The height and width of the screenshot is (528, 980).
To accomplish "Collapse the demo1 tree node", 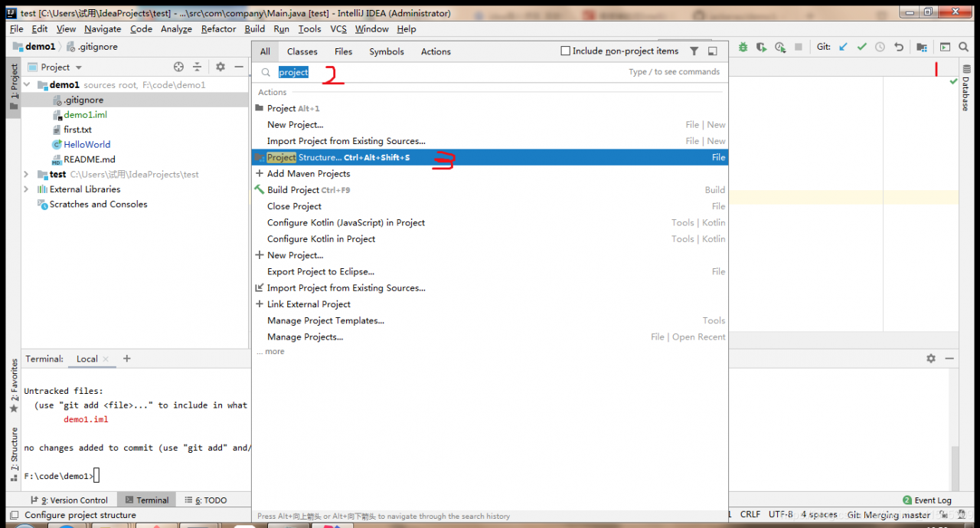I will click(x=28, y=85).
